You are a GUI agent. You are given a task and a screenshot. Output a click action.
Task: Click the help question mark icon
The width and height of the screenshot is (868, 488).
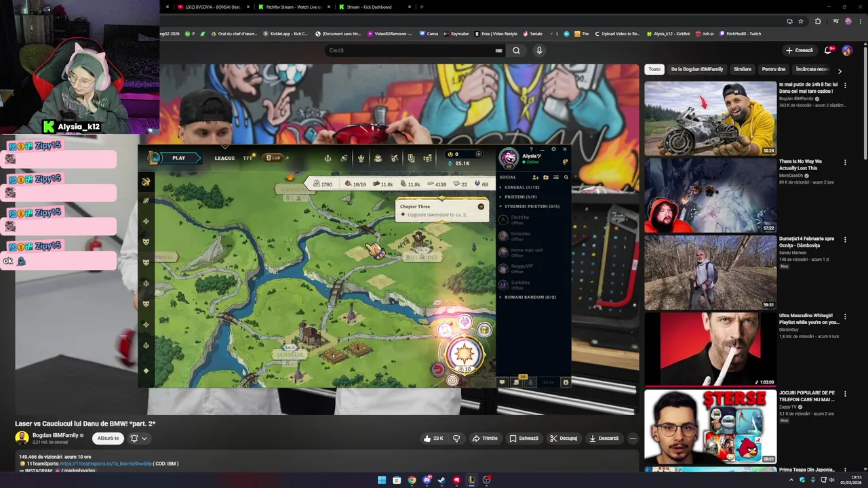click(x=531, y=149)
